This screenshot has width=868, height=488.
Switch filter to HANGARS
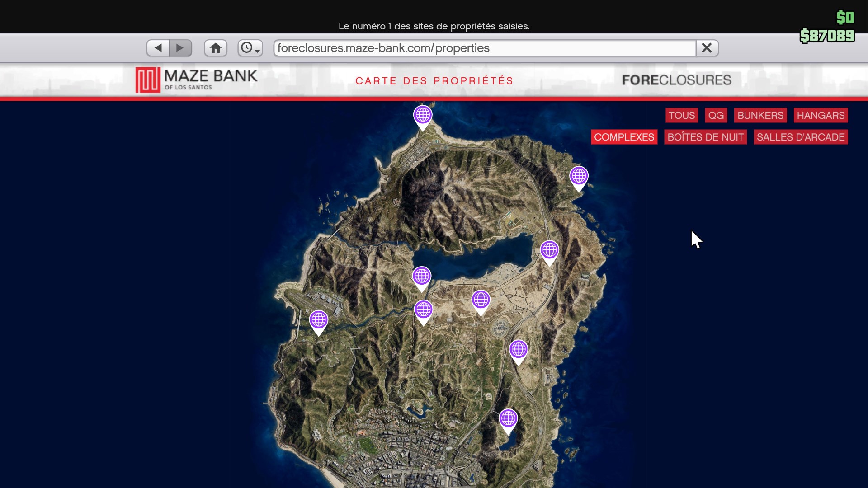821,115
